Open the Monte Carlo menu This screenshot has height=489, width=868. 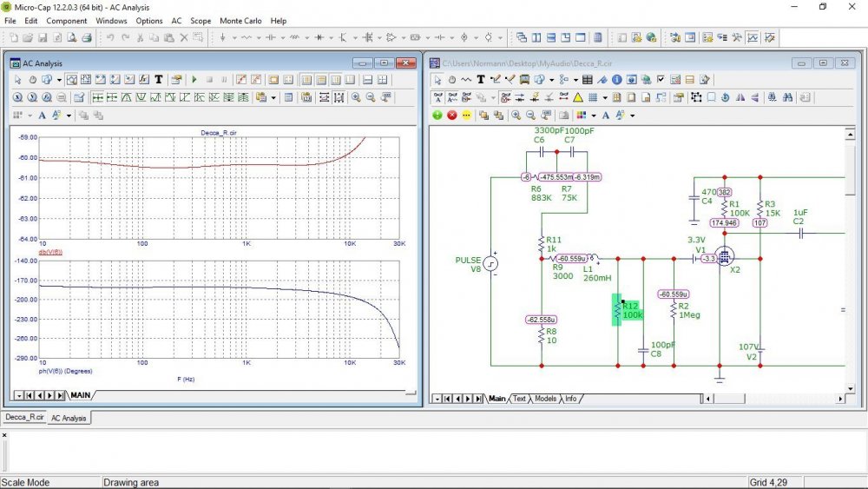pos(240,20)
